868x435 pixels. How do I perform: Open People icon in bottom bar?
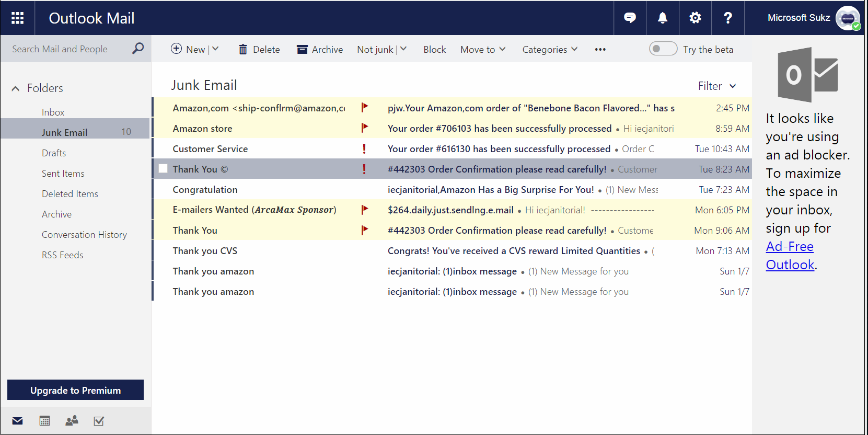[72, 420]
